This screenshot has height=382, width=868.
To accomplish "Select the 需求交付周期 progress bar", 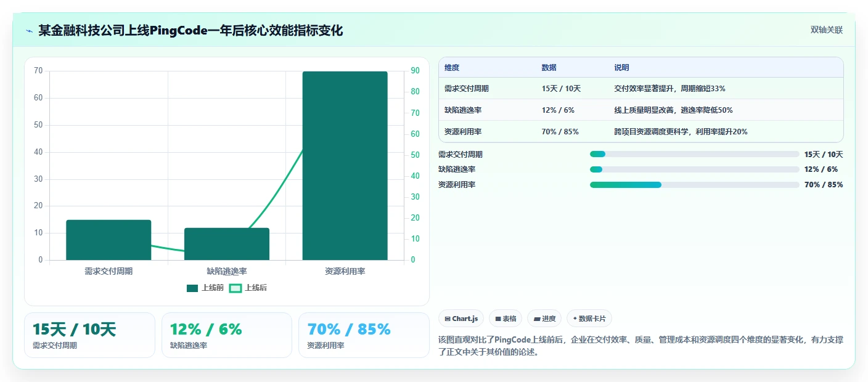I will tap(694, 154).
